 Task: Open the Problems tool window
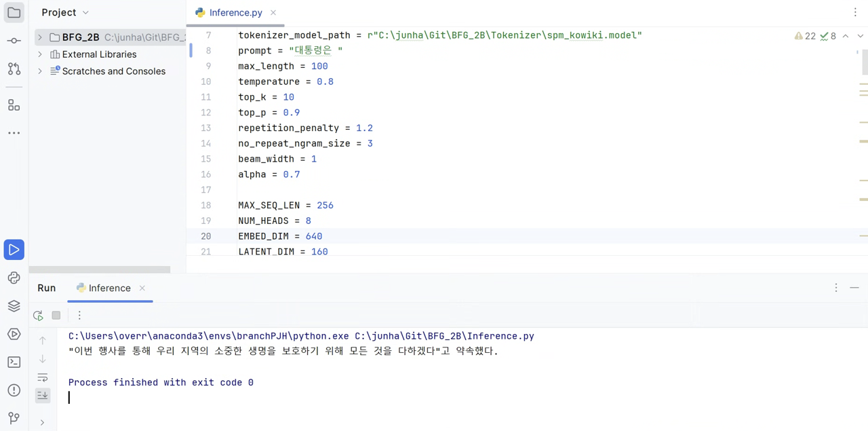(14, 390)
